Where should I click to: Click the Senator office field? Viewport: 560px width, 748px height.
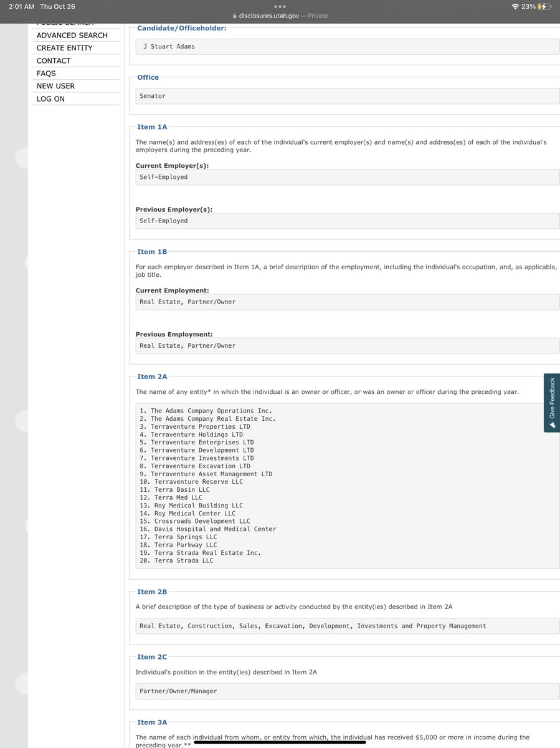348,96
